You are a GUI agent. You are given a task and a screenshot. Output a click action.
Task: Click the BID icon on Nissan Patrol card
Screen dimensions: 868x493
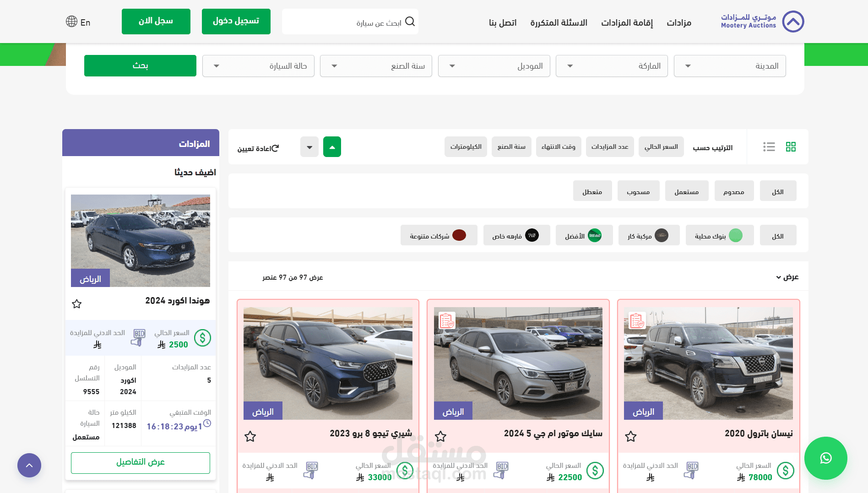[691, 470]
